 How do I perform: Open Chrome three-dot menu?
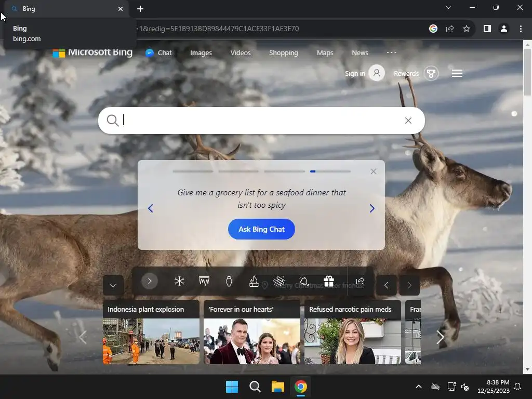pyautogui.click(x=521, y=29)
